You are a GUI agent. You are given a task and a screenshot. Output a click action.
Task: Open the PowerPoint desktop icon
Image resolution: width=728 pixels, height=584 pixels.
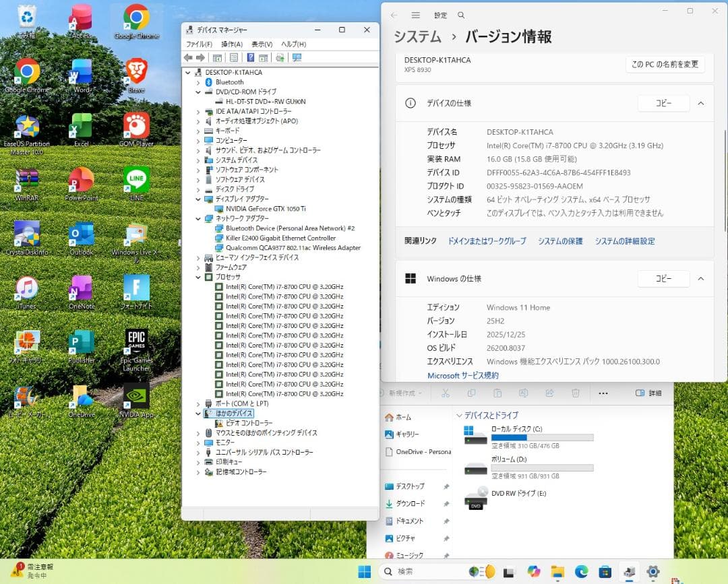pos(82,184)
